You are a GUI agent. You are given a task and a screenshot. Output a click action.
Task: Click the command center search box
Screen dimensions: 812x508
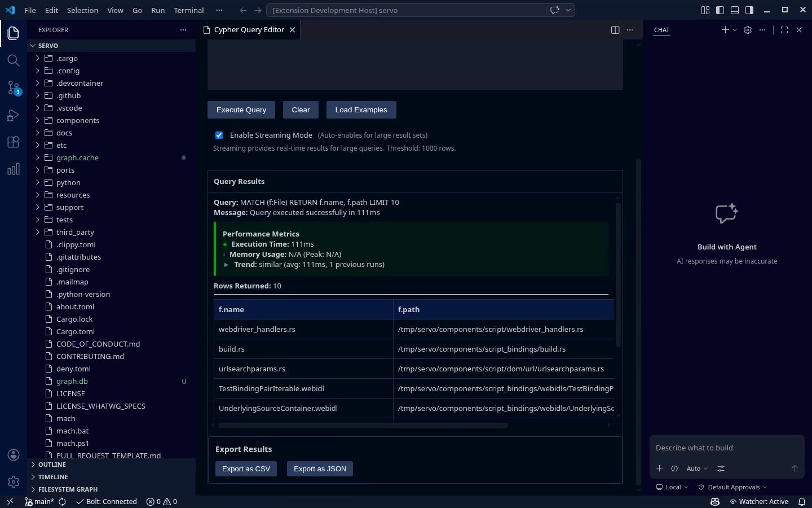[405, 10]
